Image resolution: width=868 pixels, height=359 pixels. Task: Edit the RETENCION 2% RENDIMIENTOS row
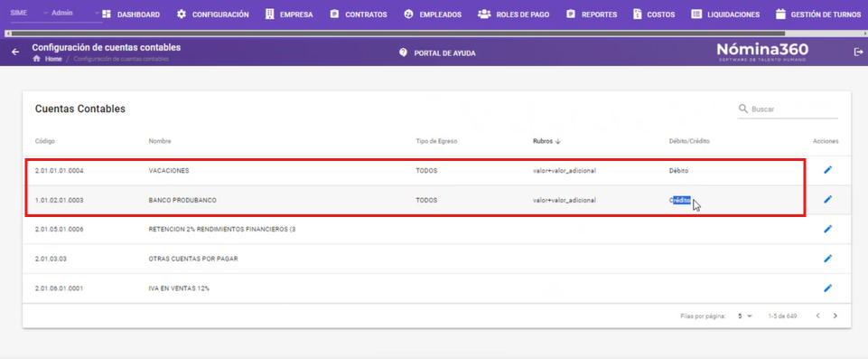(x=827, y=228)
